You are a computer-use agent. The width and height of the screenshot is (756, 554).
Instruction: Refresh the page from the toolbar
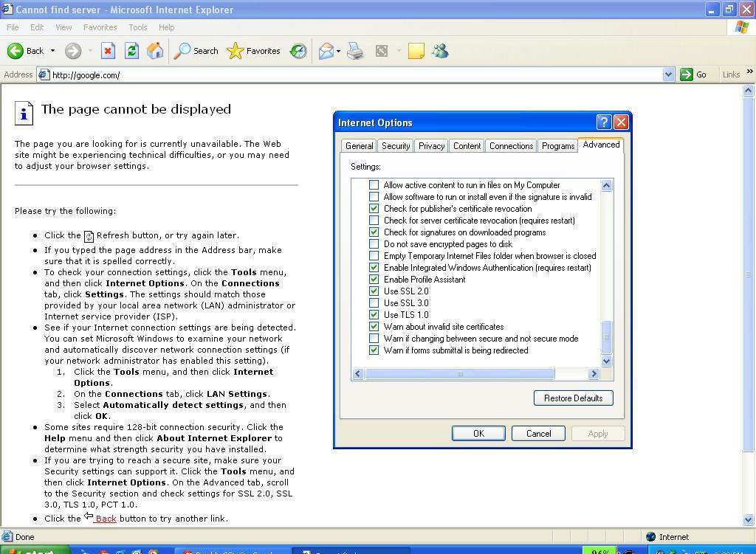(131, 51)
